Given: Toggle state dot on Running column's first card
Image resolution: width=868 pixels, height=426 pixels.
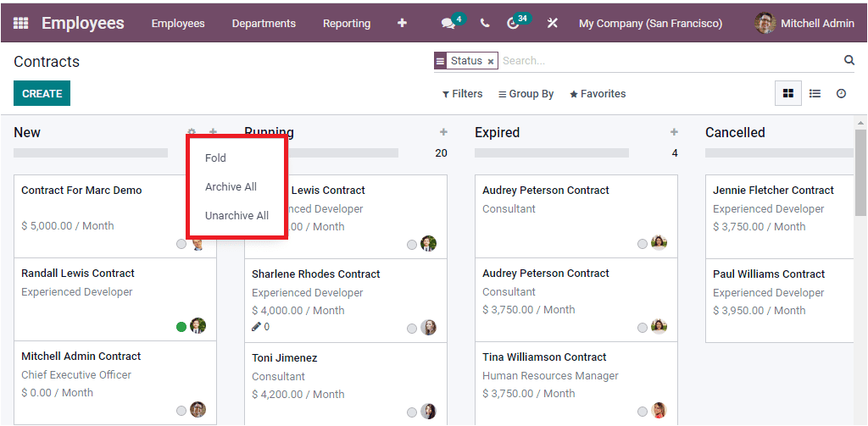Looking at the screenshot, I should pos(411,244).
